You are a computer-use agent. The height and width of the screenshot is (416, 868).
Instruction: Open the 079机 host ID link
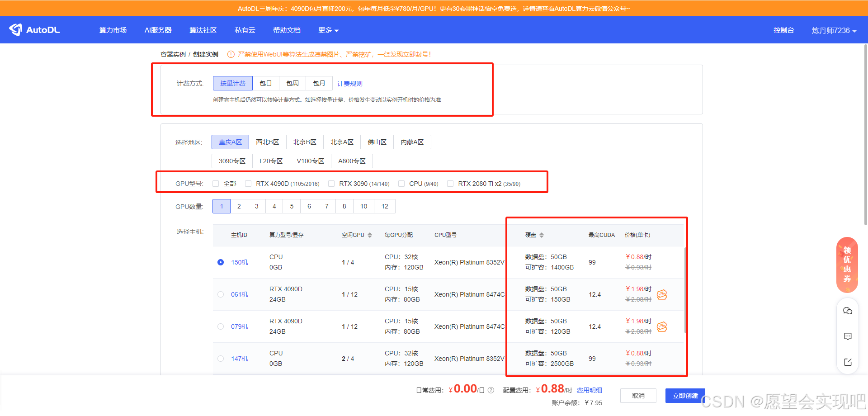[240, 326]
